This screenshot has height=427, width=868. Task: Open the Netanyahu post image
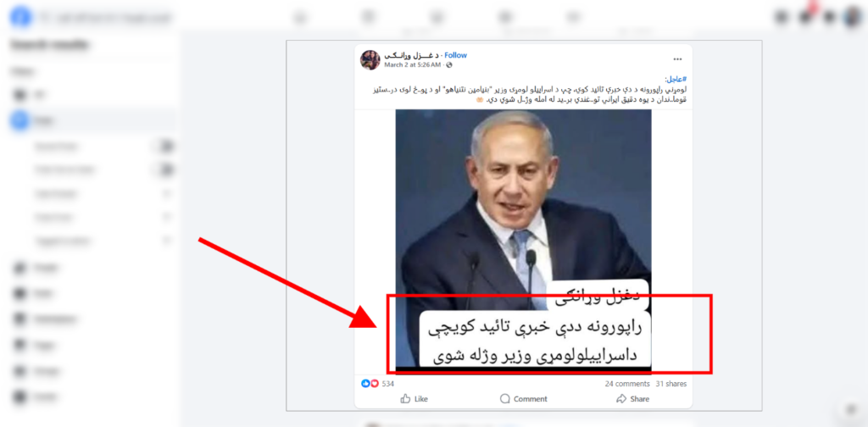(x=523, y=241)
